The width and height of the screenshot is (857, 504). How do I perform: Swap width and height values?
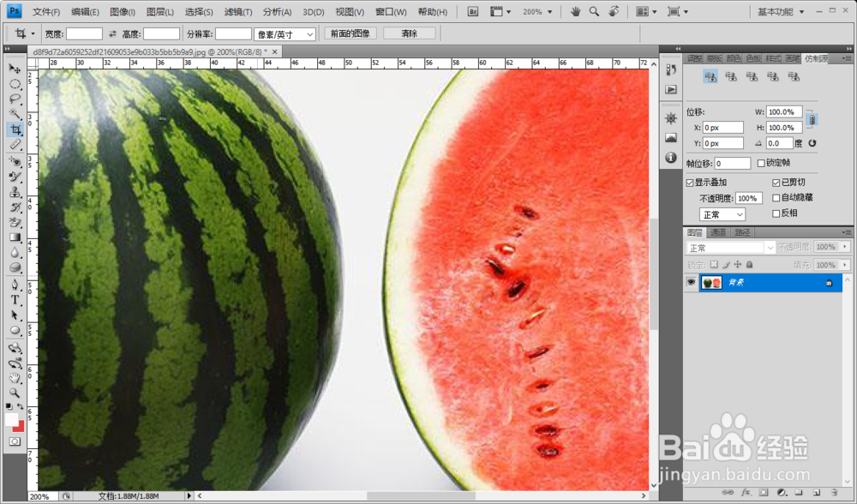click(x=112, y=34)
